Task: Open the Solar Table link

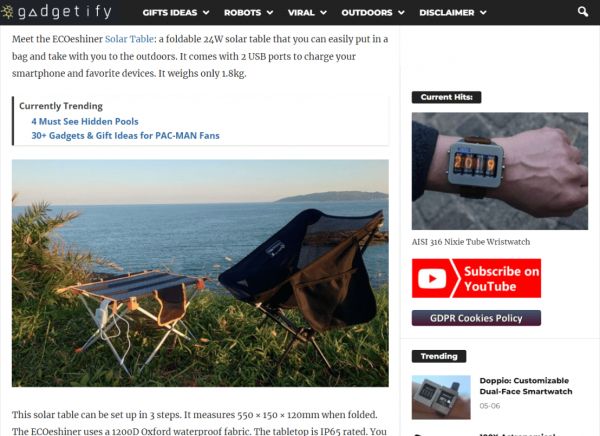Action: pos(129,39)
